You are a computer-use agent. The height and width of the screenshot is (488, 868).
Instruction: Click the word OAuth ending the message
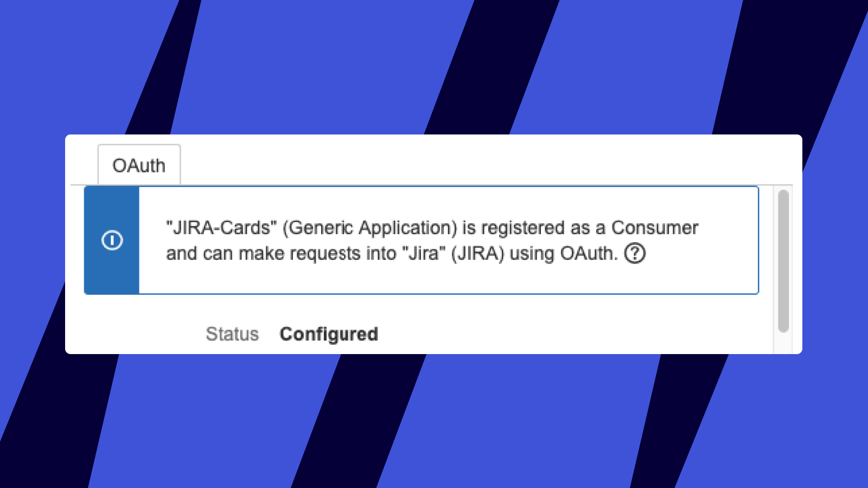tap(588, 253)
